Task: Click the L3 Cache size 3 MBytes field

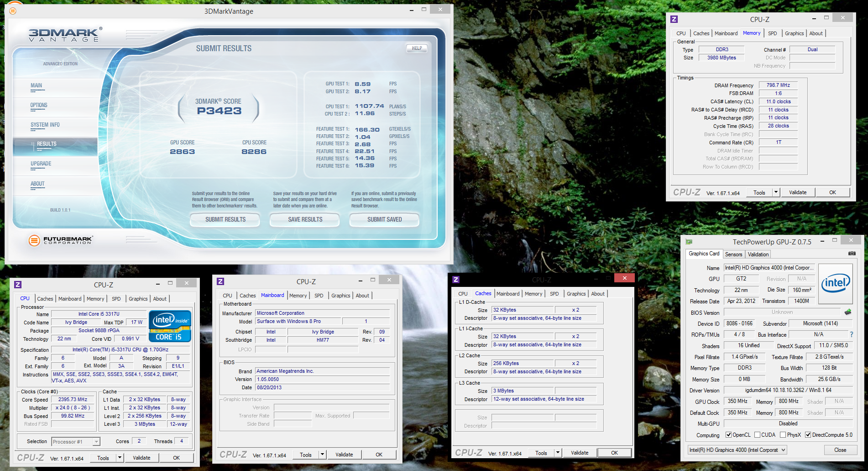Action: click(x=523, y=391)
